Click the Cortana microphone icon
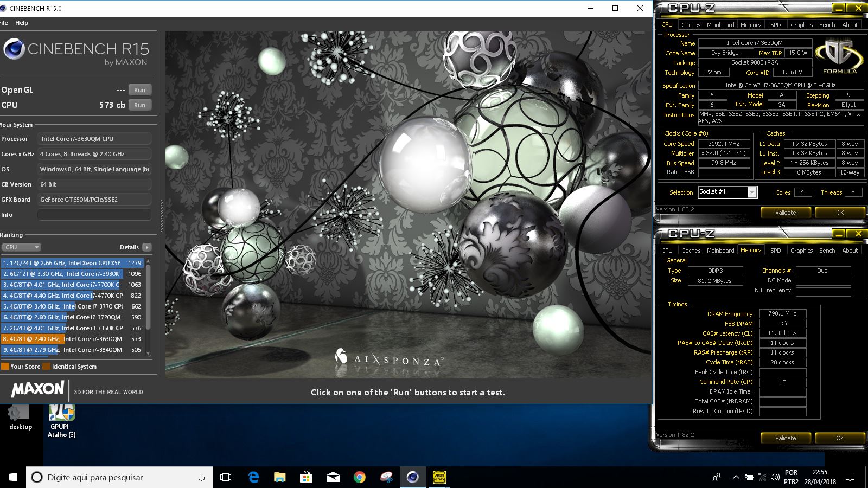 (x=201, y=477)
